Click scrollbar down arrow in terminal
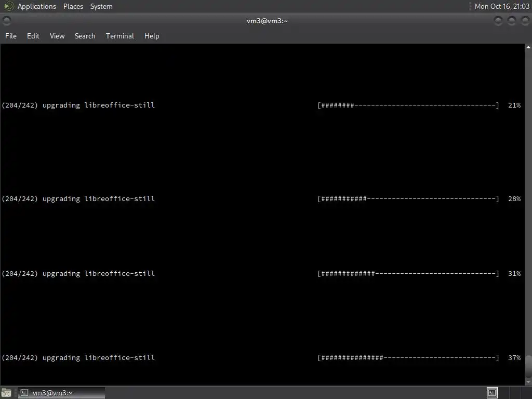Screen dimensions: 532x399 coord(528,382)
